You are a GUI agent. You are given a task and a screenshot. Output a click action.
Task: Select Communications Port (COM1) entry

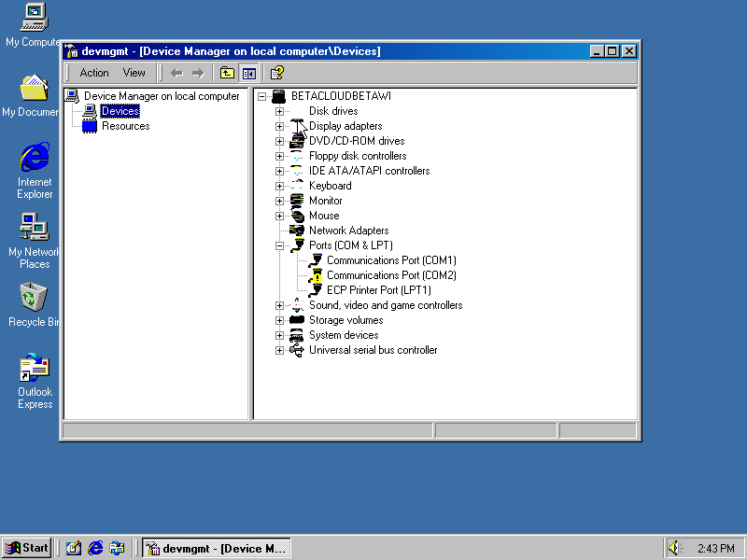[391, 260]
